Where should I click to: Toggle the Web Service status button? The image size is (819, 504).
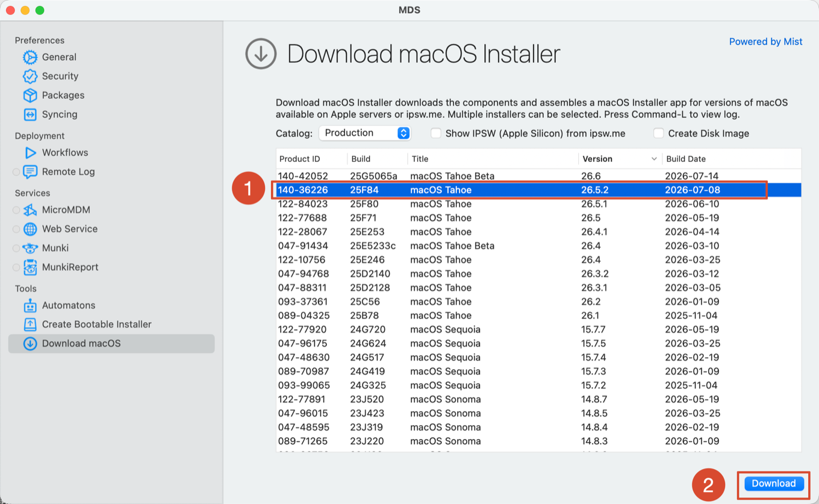pos(16,229)
